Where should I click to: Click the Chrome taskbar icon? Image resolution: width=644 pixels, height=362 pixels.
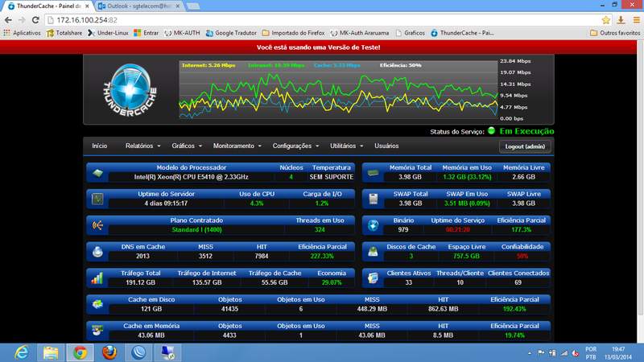pyautogui.click(x=80, y=352)
